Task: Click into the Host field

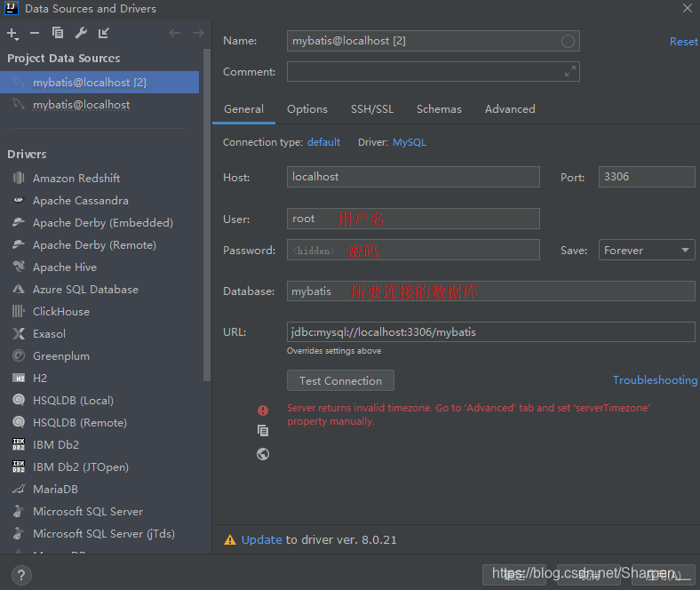Action: [x=413, y=177]
